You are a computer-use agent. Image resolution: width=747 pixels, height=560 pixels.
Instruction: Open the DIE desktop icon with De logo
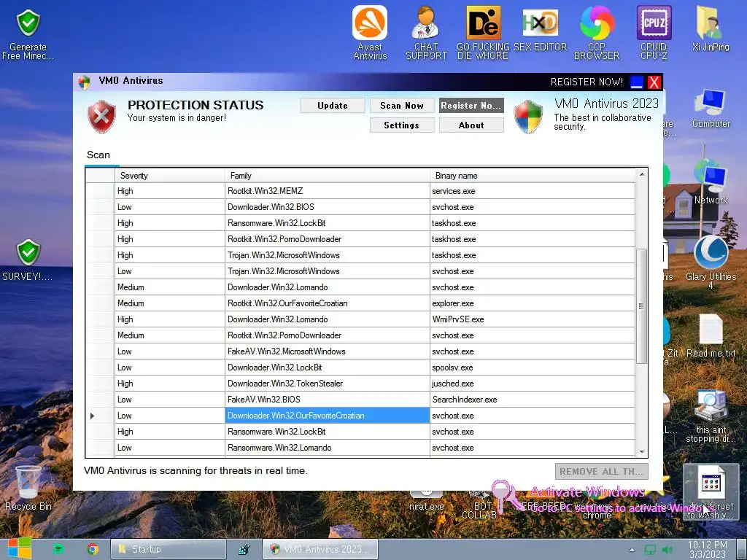[x=483, y=32]
